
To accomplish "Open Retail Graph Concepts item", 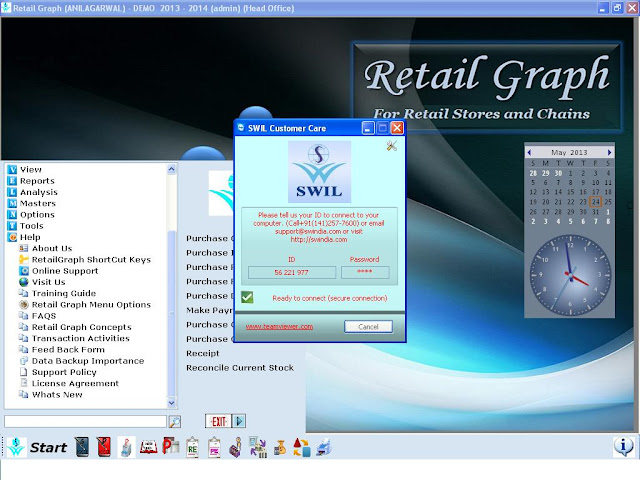I will (82, 327).
